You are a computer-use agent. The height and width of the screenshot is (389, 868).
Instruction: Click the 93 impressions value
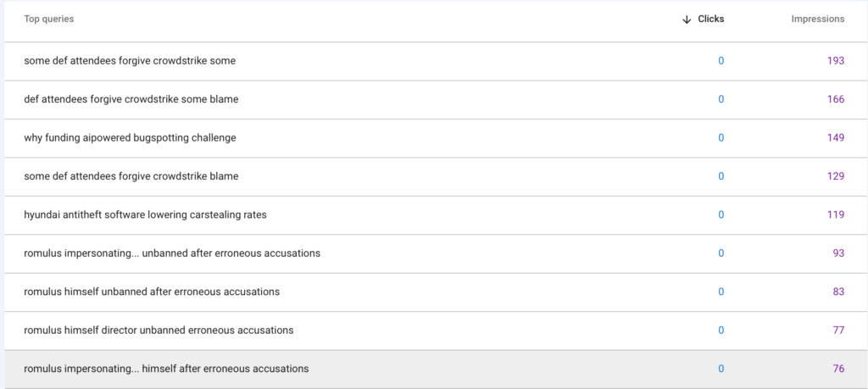(838, 253)
